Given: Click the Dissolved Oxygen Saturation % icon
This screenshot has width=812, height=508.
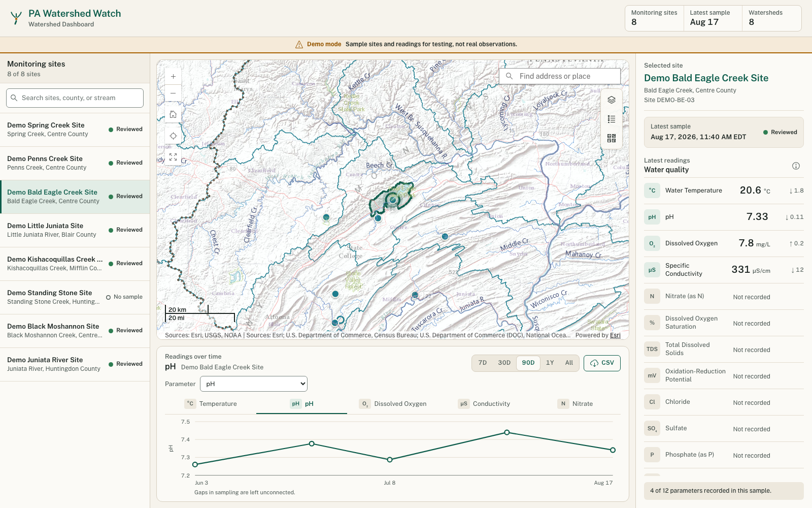Looking at the screenshot, I should click(x=652, y=323).
